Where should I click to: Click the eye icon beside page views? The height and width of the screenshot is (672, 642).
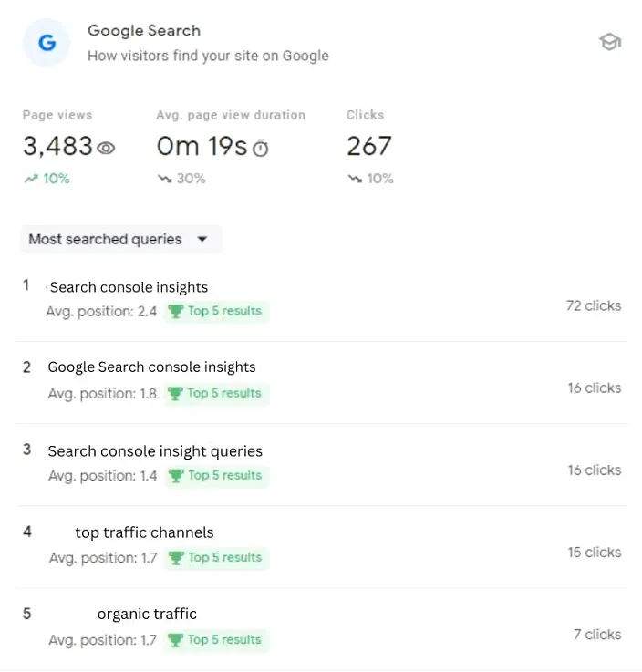[107, 148]
